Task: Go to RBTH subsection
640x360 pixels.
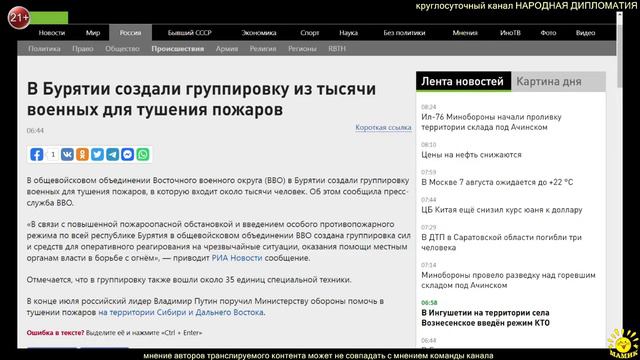Action: [x=337, y=49]
